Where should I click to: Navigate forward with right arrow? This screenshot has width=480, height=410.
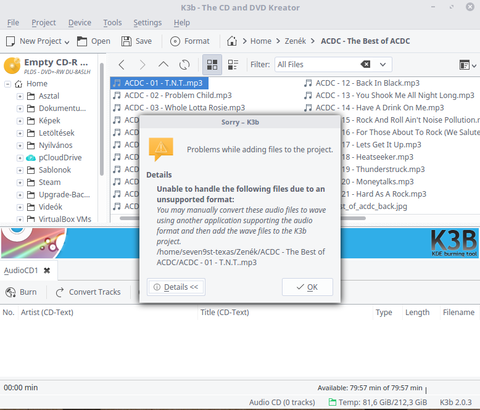[142, 65]
